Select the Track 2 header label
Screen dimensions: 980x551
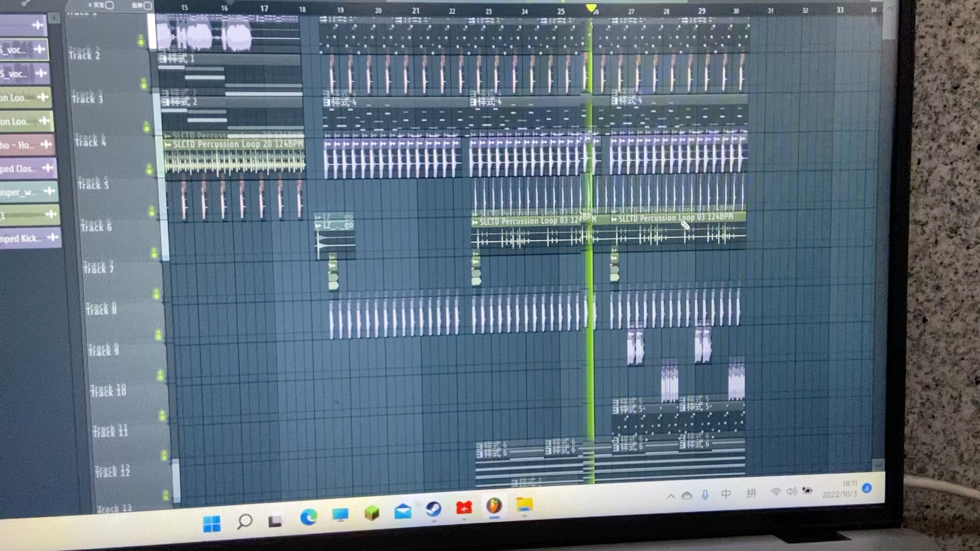click(x=84, y=54)
